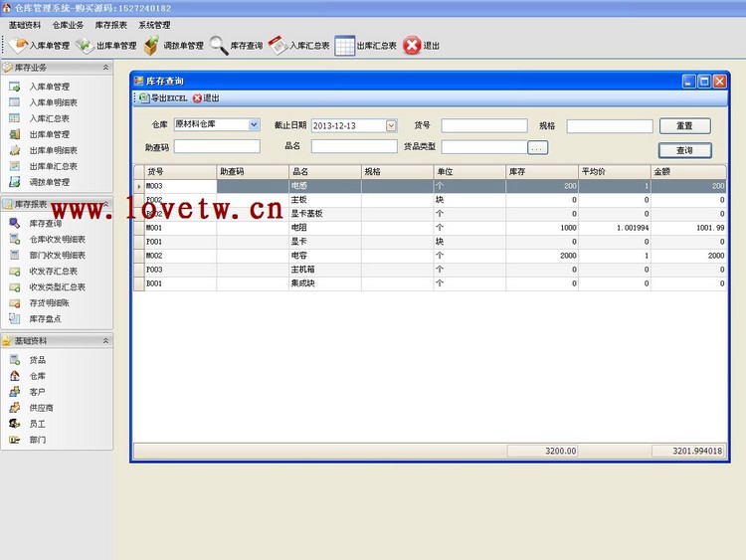The image size is (746, 560).
Task: Select 入库单管理 icon in sidebar
Action: [15, 87]
